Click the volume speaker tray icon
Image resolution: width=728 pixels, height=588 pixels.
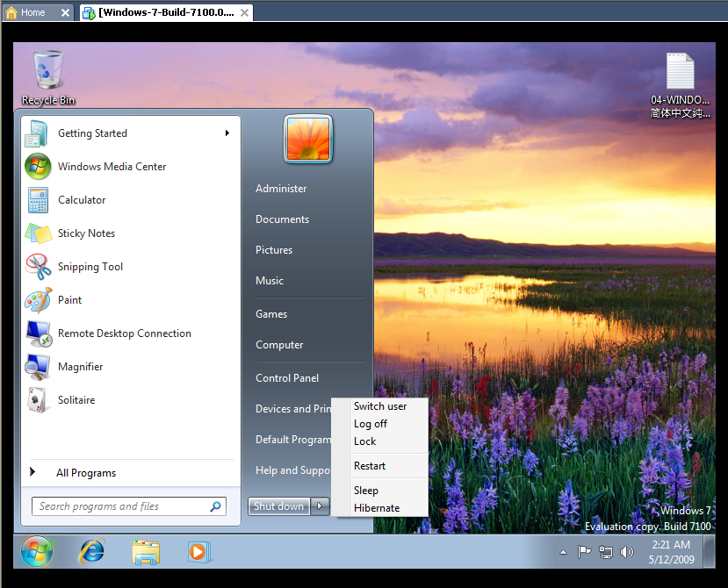click(626, 552)
